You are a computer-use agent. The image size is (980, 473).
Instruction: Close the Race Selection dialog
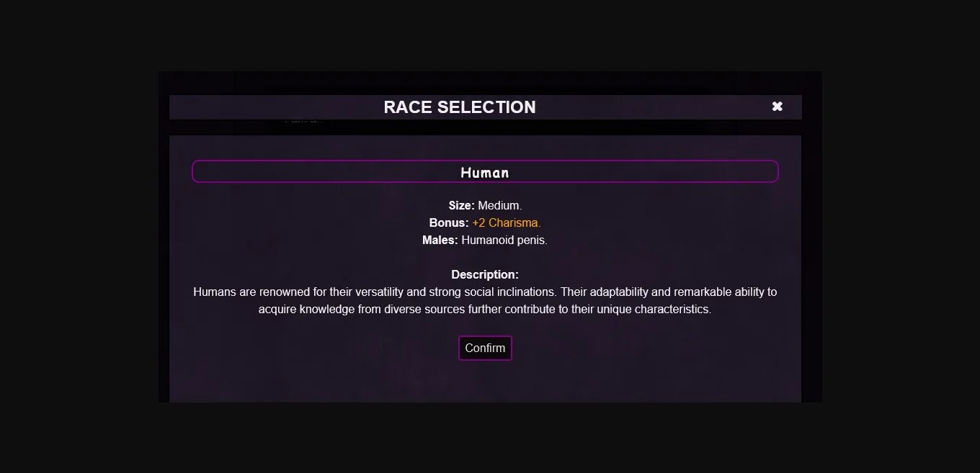pos(777,107)
